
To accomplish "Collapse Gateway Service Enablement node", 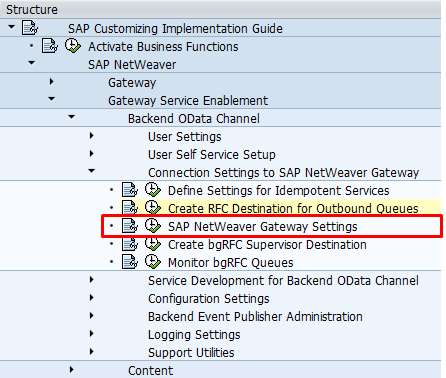I will click(51, 99).
